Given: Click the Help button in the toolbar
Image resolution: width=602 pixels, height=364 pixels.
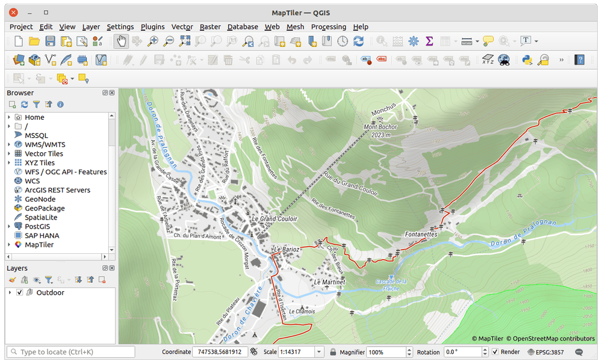Looking at the screenshot, I should (x=580, y=60).
